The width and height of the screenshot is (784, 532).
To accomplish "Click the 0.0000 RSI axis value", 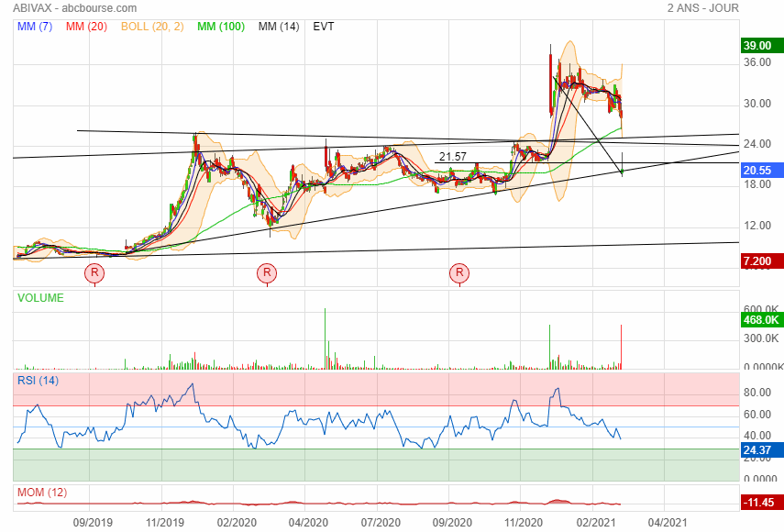I will point(760,479).
